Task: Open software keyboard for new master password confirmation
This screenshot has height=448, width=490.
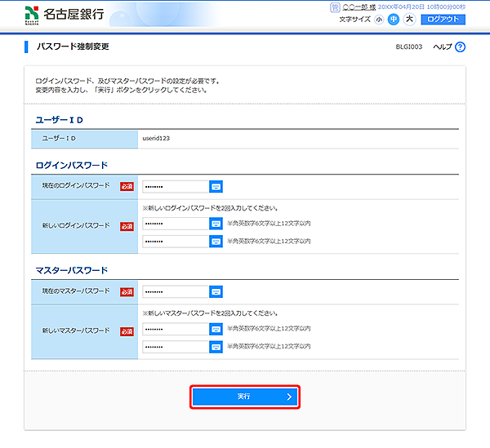Action: point(216,346)
